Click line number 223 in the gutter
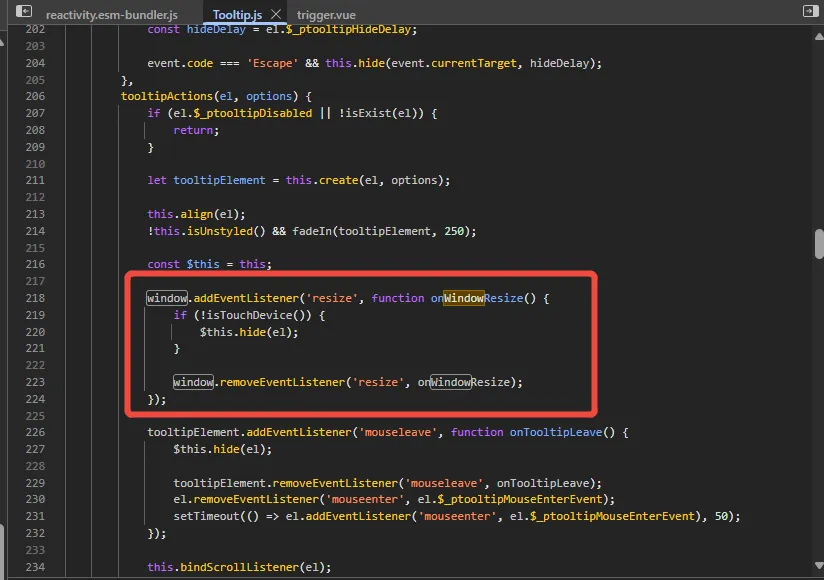 point(35,382)
